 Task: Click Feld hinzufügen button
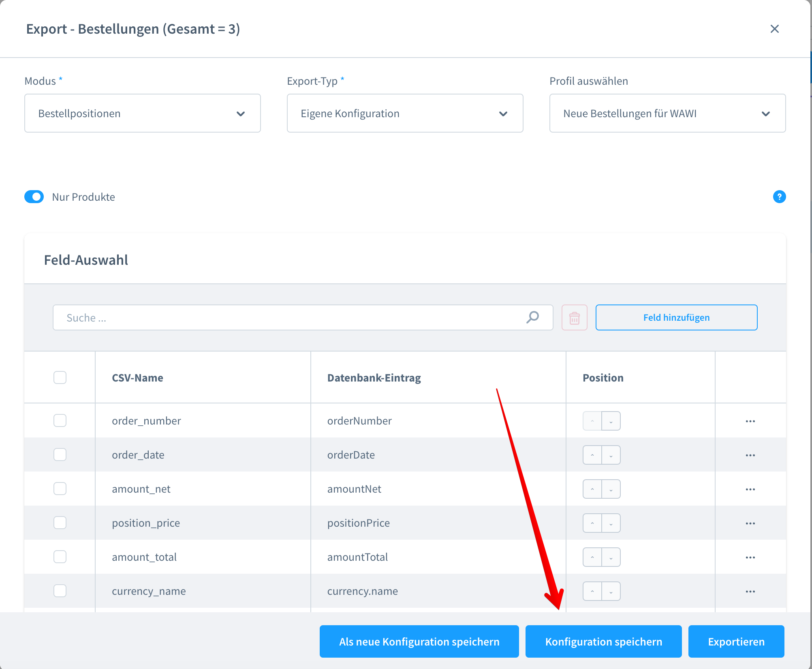click(x=676, y=318)
